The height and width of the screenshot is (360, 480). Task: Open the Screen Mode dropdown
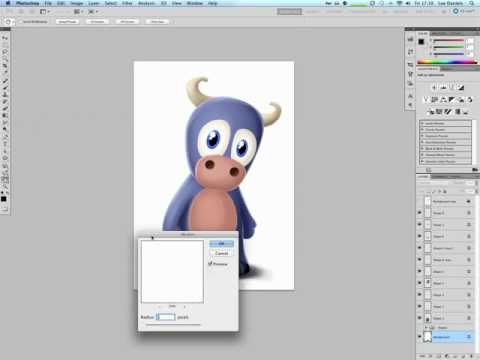click(x=93, y=12)
